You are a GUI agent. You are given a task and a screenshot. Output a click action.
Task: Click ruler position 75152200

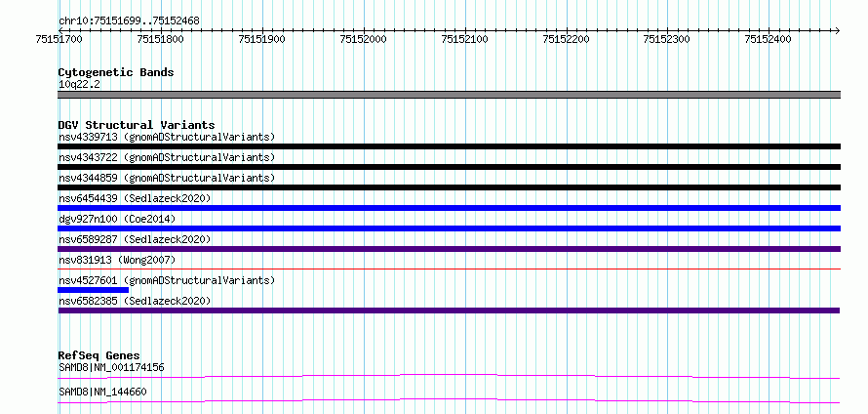pyautogui.click(x=567, y=39)
